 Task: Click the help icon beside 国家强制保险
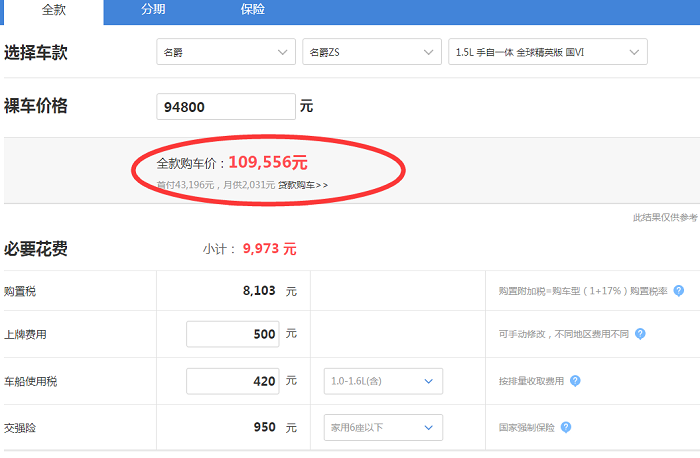(x=566, y=428)
